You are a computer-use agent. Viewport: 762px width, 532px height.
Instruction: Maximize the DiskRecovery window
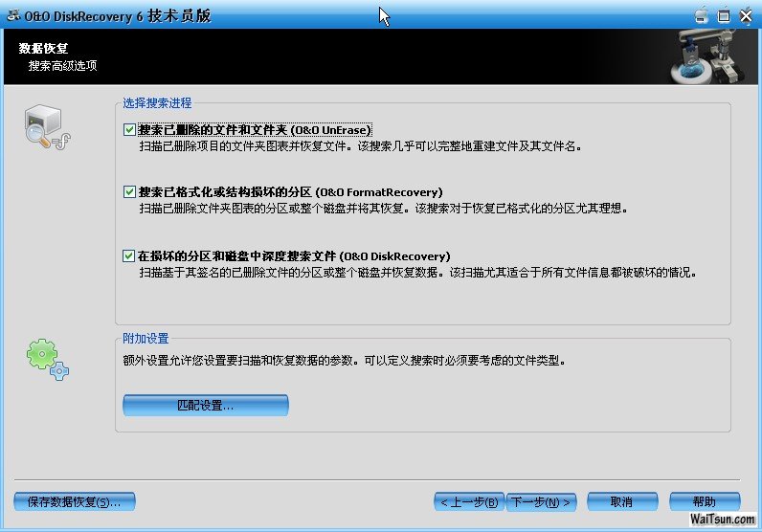click(x=724, y=15)
